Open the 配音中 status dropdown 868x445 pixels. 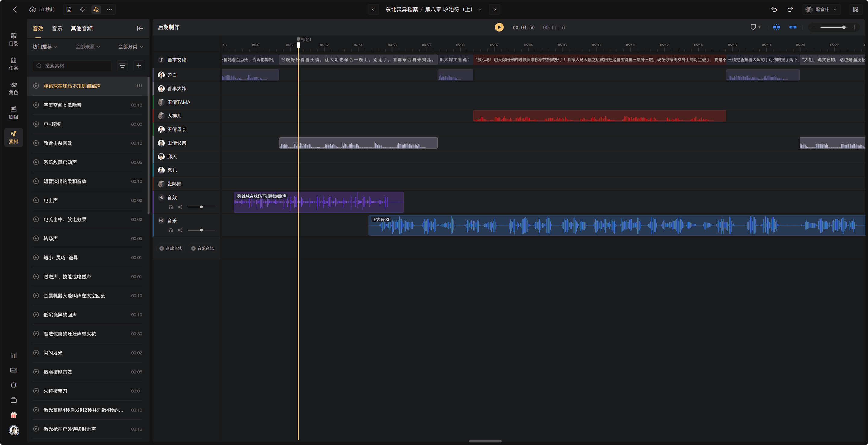(x=822, y=9)
